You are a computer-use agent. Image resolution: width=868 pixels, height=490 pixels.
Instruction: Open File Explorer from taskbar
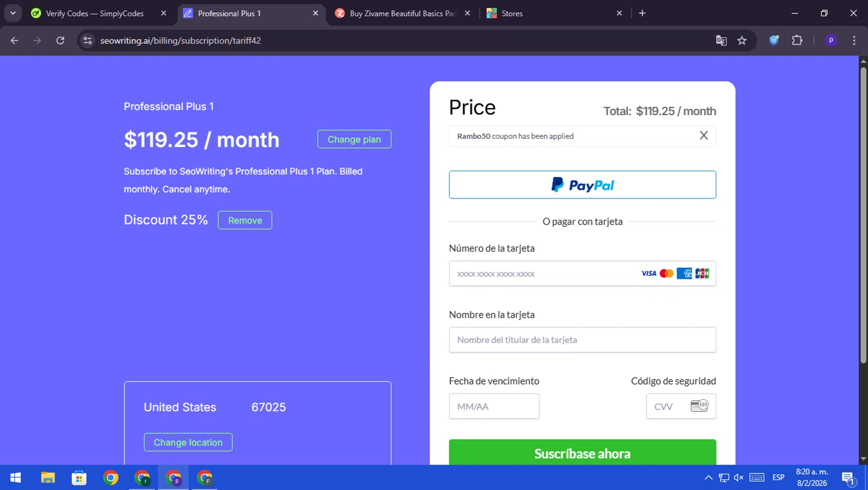(48, 478)
